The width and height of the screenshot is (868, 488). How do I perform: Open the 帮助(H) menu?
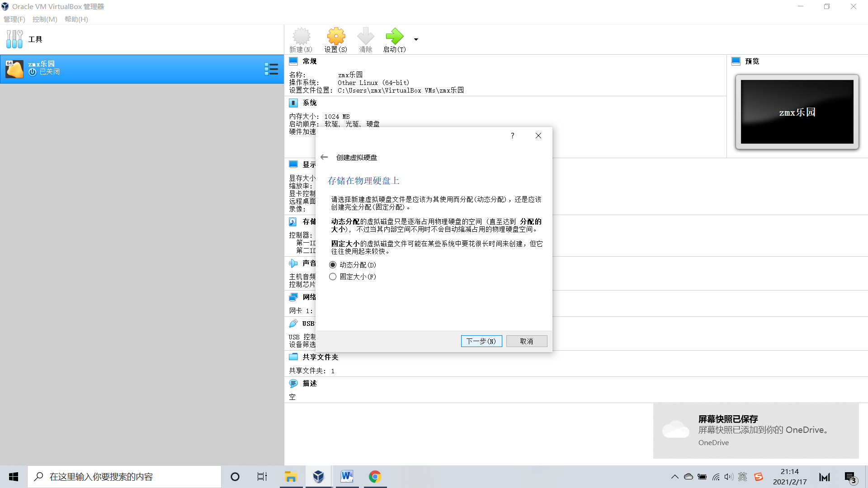pos(76,19)
